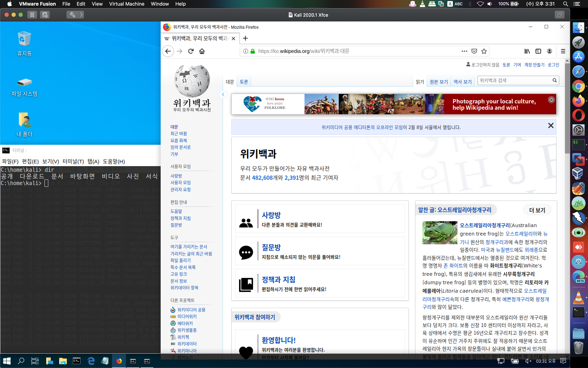Click the page vertical scrollbar thumb

click(x=567, y=108)
